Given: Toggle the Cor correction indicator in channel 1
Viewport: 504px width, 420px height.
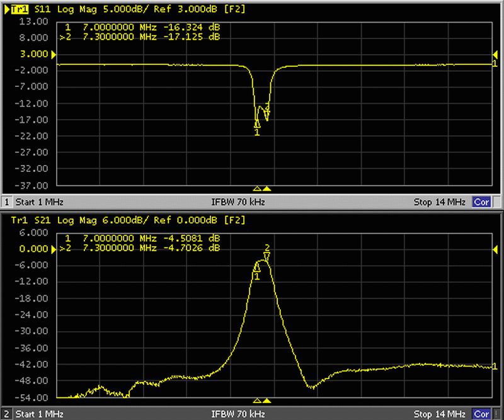Looking at the screenshot, I should tap(481, 202).
